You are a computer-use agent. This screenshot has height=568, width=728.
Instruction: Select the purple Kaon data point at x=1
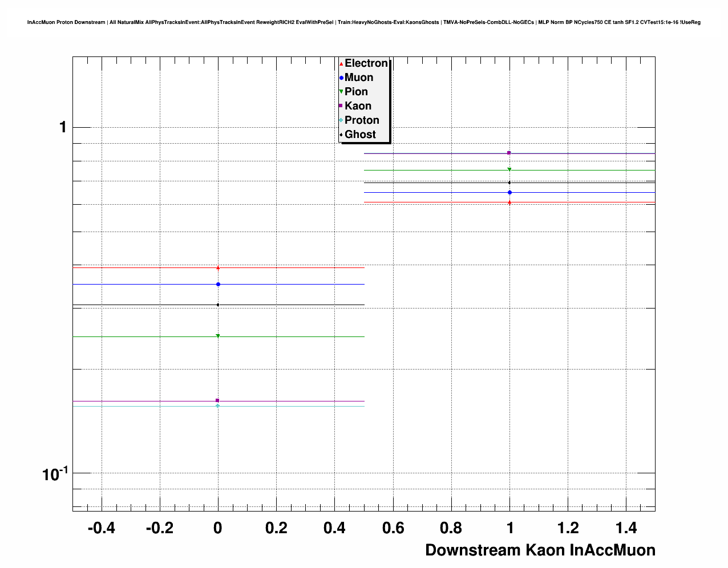point(509,153)
